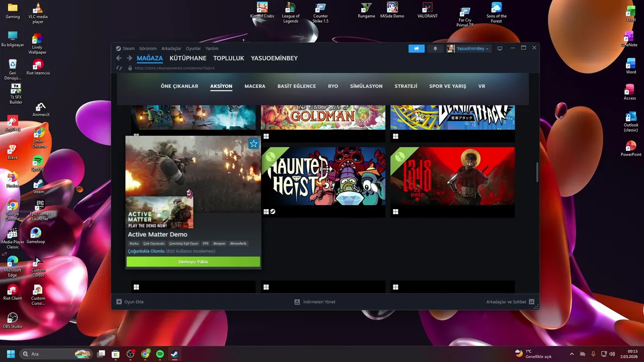The image size is (644, 362).
Task: Switch to Big Picture mode monitor icon
Action: coord(500,48)
